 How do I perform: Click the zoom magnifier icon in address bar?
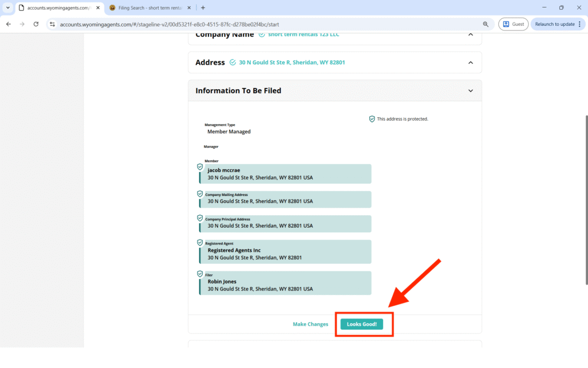click(x=486, y=24)
